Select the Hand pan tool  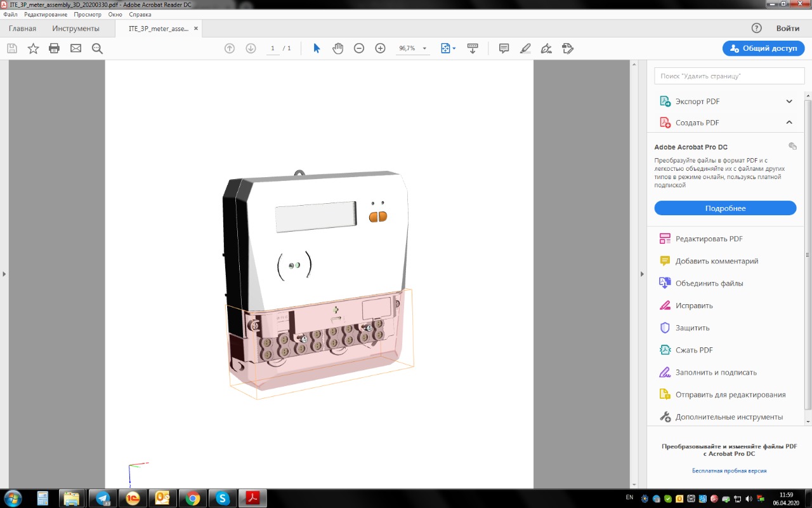coord(337,48)
